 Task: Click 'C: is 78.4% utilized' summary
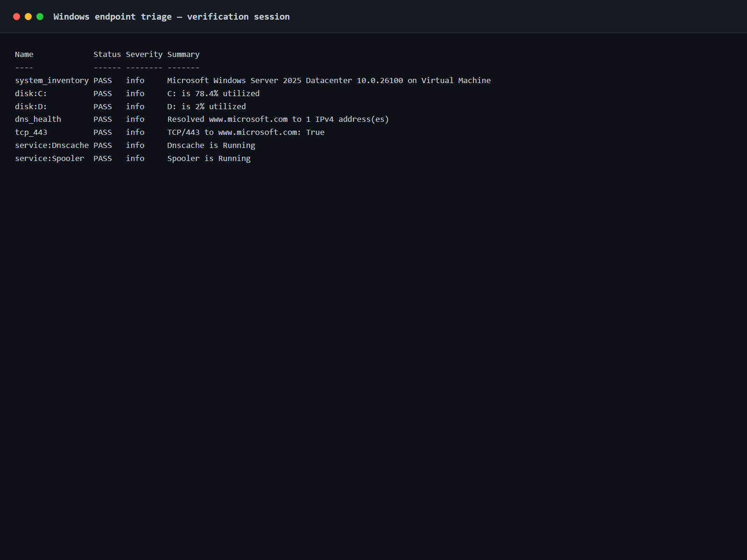coord(213,93)
